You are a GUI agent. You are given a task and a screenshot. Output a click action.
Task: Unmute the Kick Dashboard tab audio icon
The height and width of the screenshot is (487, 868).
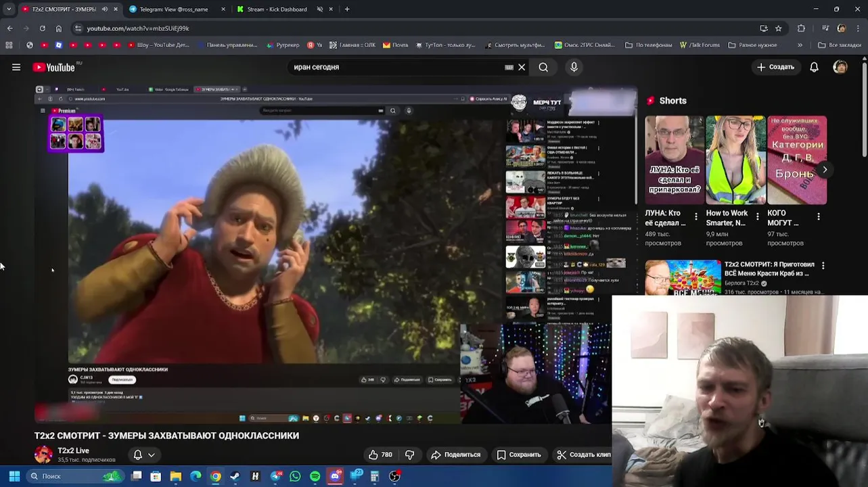point(319,9)
